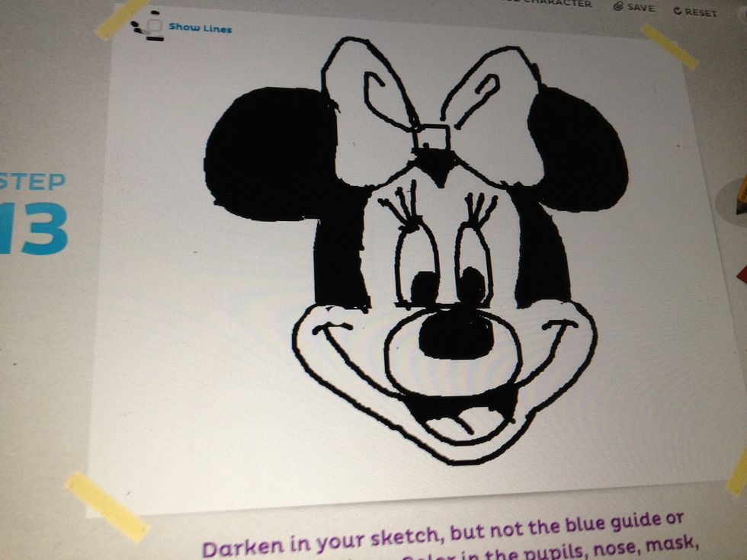Click the paperclip icon beside Save
Viewport: 747px width, 560px height.
click(x=618, y=7)
